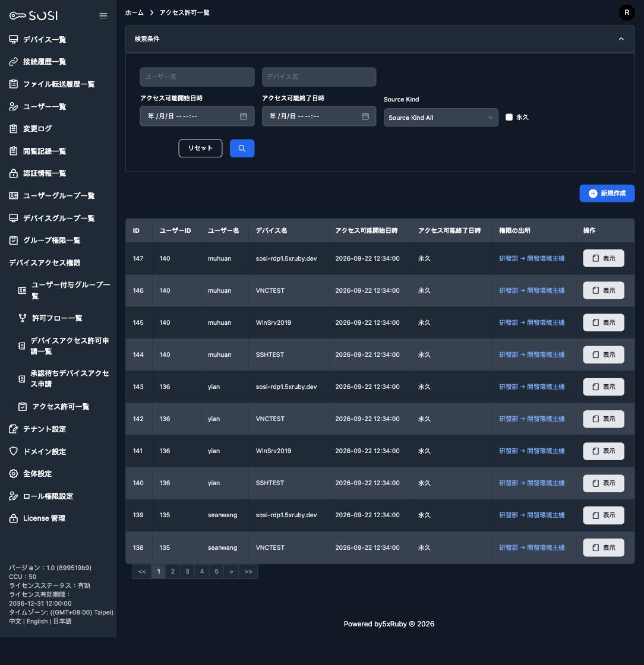Open calendar picker for アクセス可能終了日時
644x665 pixels.
coord(365,116)
